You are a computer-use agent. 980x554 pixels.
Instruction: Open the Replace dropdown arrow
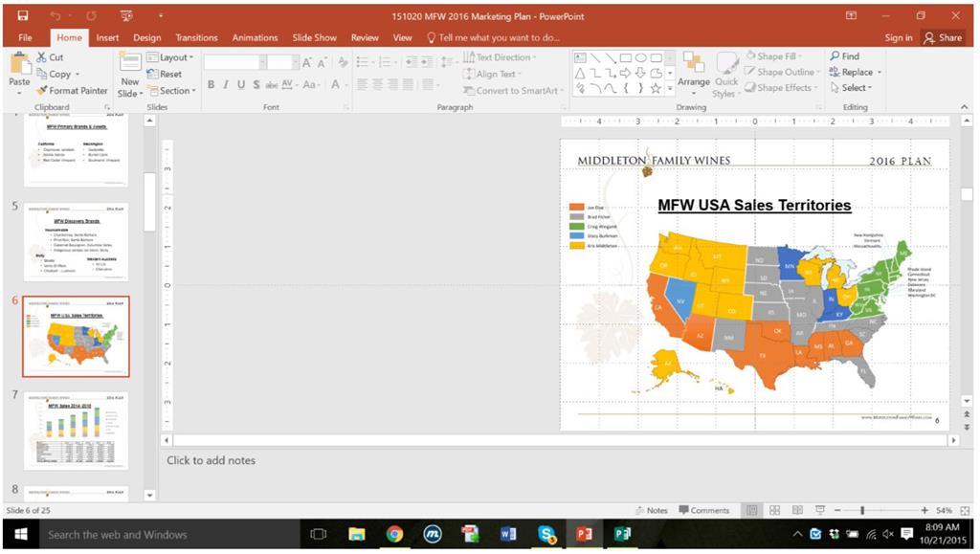point(880,73)
